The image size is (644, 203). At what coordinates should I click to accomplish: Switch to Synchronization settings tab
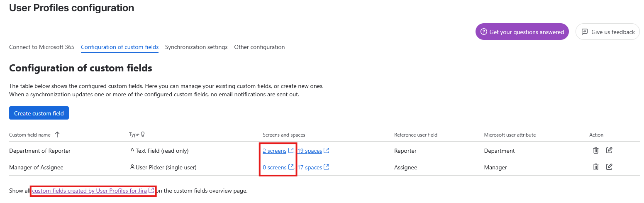[x=196, y=47]
